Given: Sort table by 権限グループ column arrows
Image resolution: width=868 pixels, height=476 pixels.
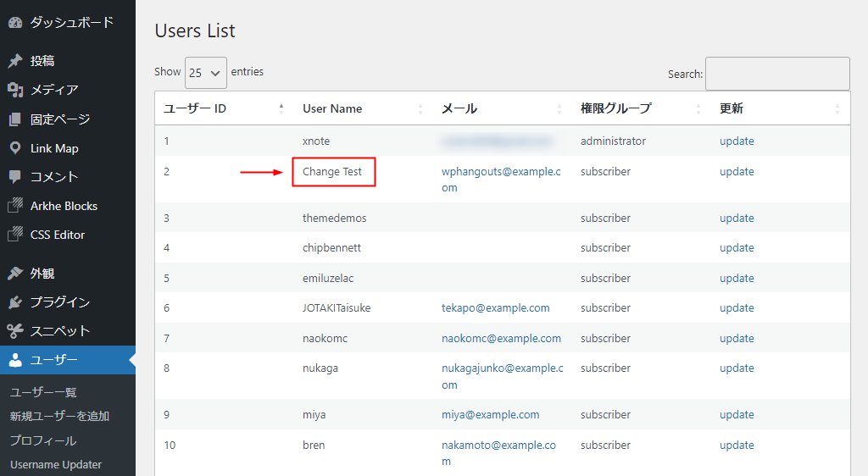Looking at the screenshot, I should 698,109.
